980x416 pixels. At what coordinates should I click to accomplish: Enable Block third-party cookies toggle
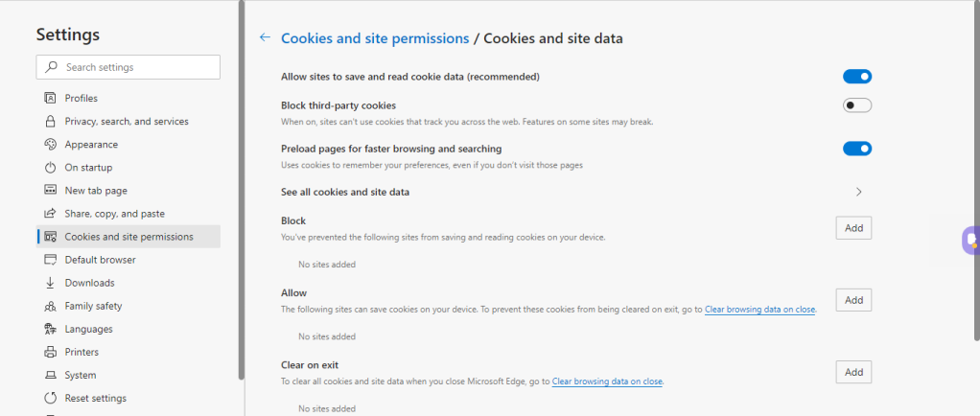click(856, 105)
